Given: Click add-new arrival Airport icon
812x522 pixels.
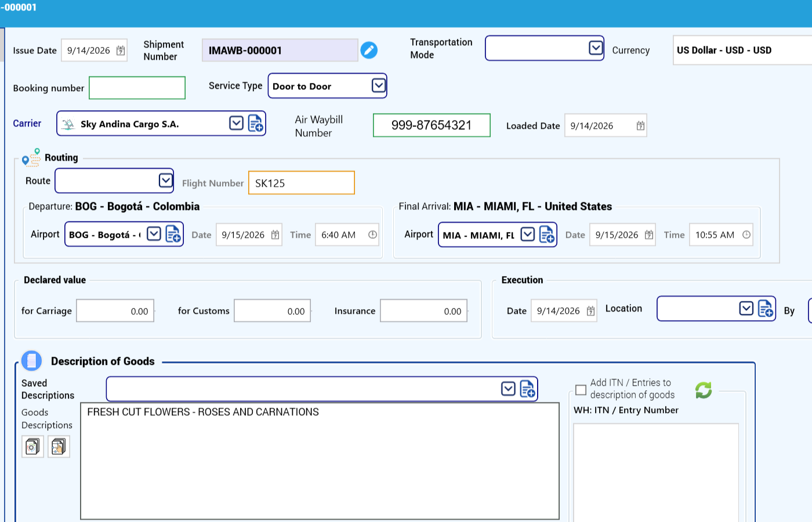Looking at the screenshot, I should [547, 234].
